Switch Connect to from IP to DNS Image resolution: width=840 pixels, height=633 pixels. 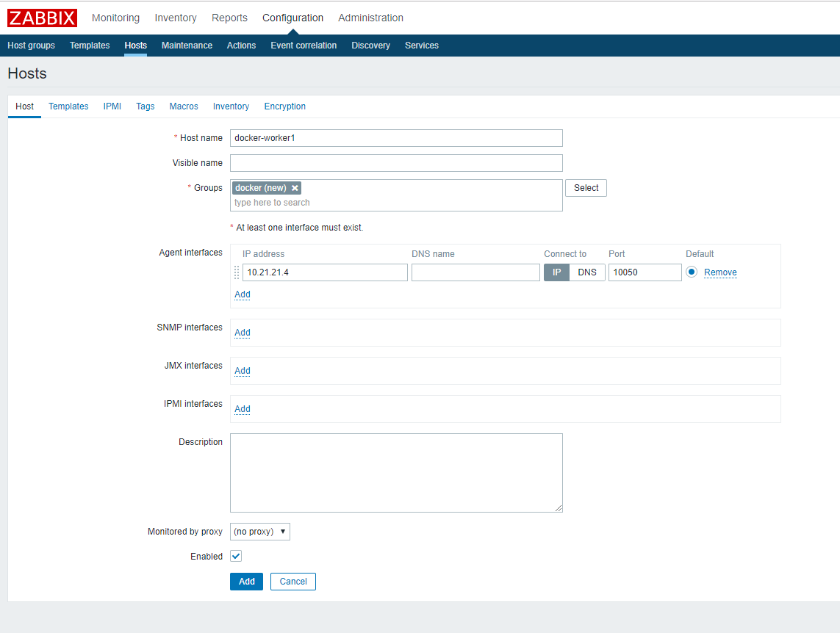[587, 272]
